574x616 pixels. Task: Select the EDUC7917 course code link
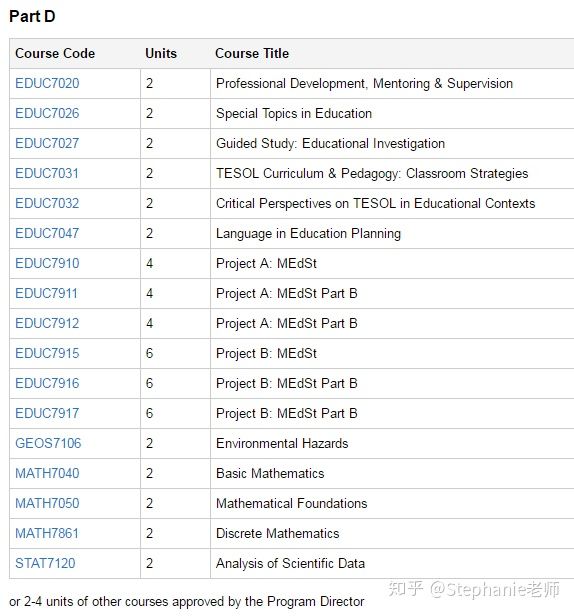(47, 413)
